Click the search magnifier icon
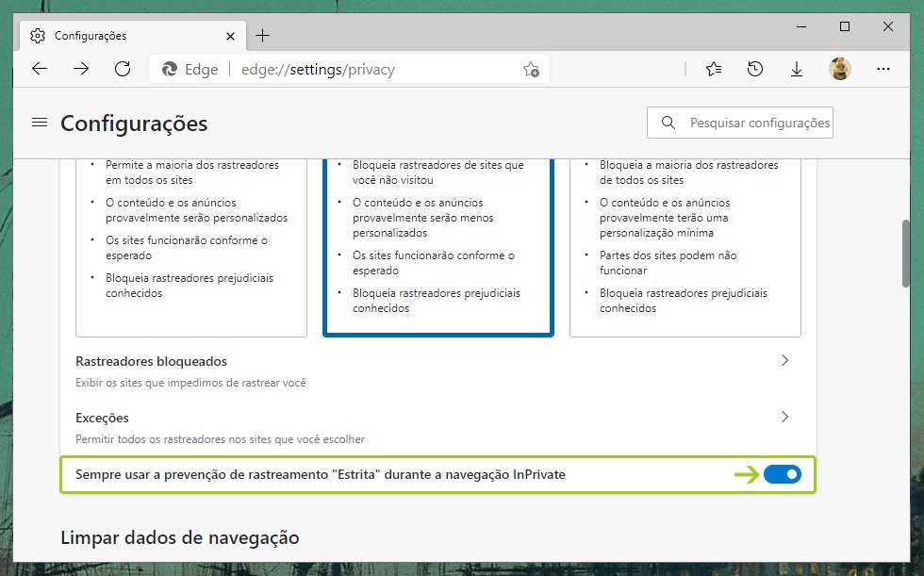 668,123
